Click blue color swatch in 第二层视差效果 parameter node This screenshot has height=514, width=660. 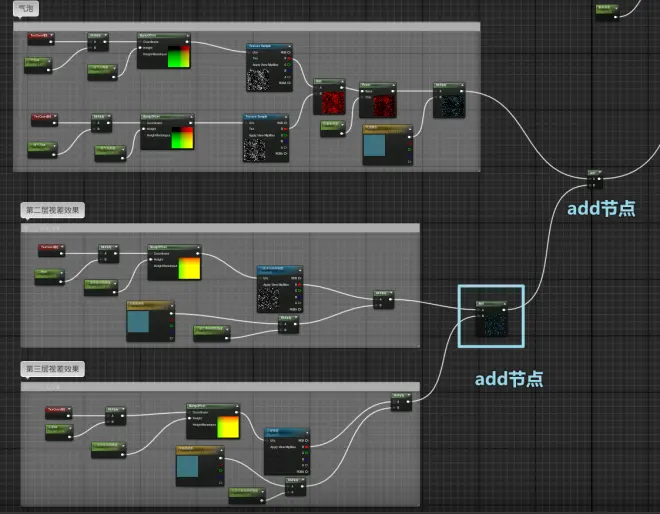pyautogui.click(x=138, y=322)
